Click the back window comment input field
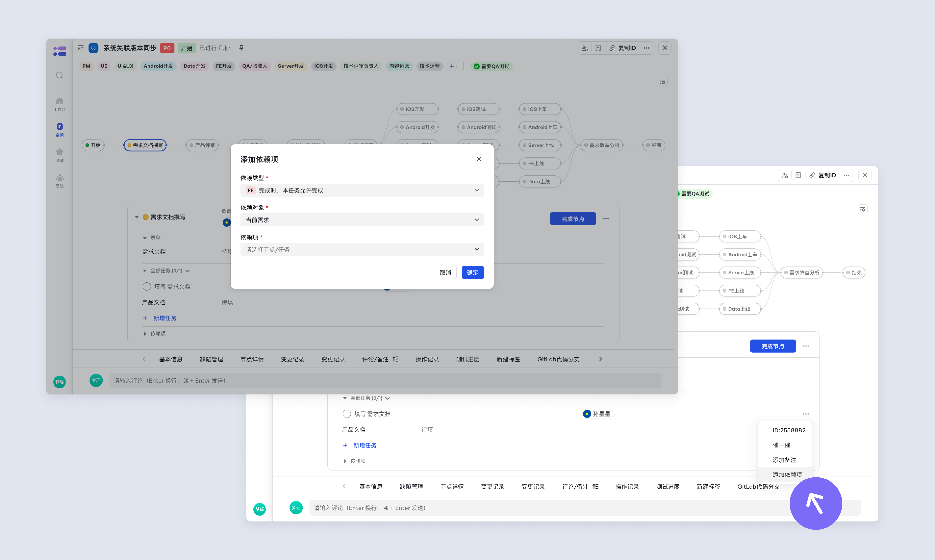The height and width of the screenshot is (560, 935). pyautogui.click(x=585, y=508)
